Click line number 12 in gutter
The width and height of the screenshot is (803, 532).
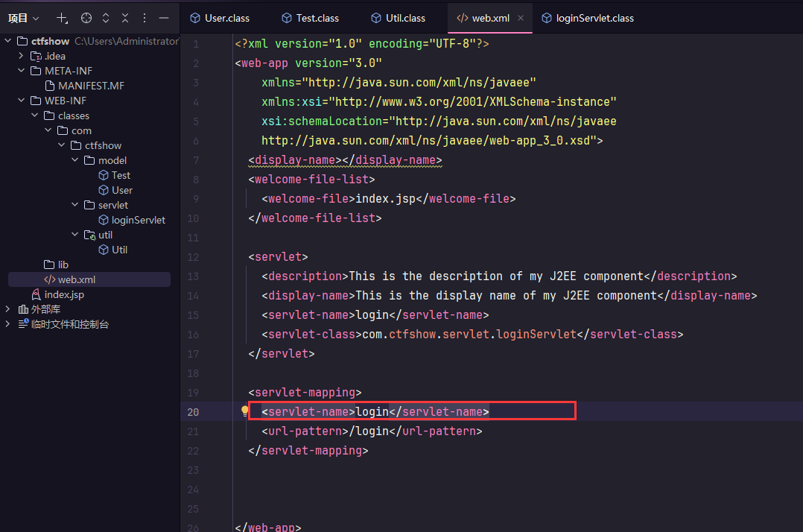coord(193,257)
